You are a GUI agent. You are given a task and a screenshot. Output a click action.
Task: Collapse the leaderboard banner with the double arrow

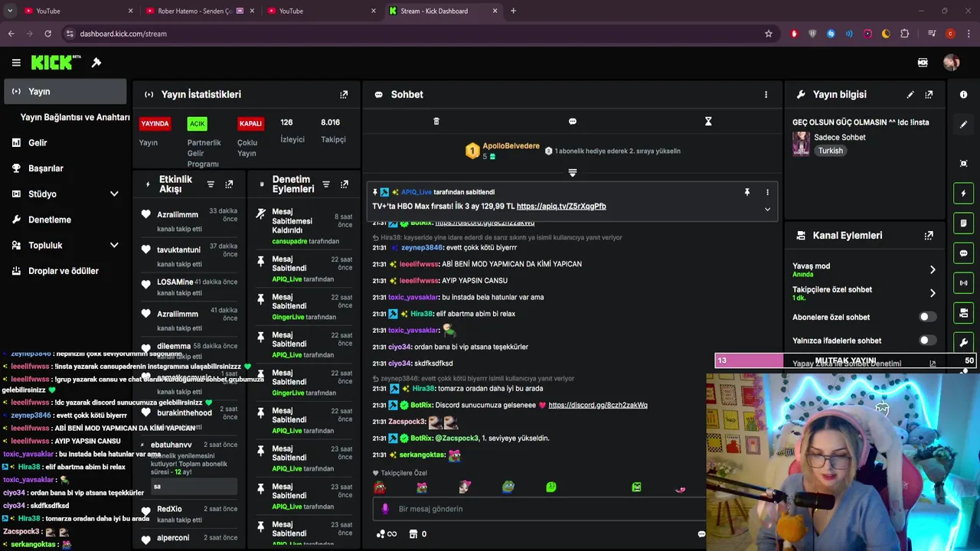(572, 172)
